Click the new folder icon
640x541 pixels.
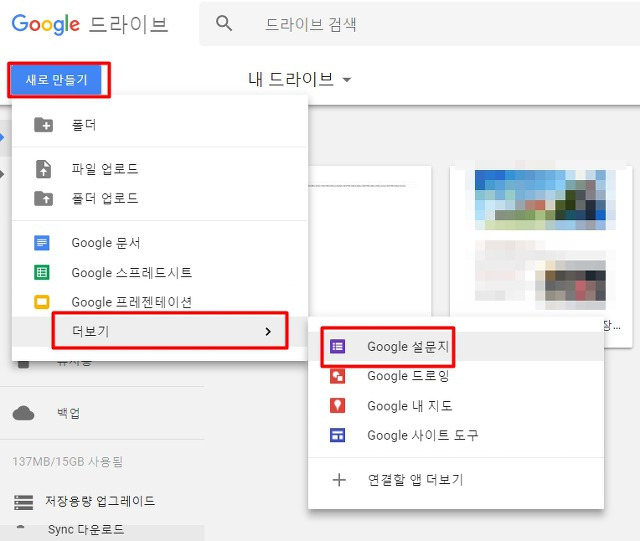(43, 125)
